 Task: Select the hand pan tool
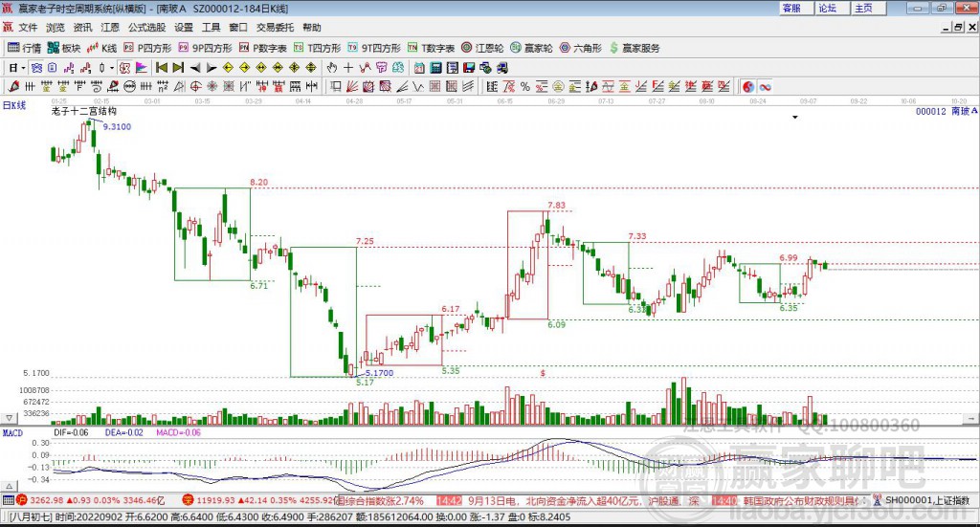click(332, 68)
